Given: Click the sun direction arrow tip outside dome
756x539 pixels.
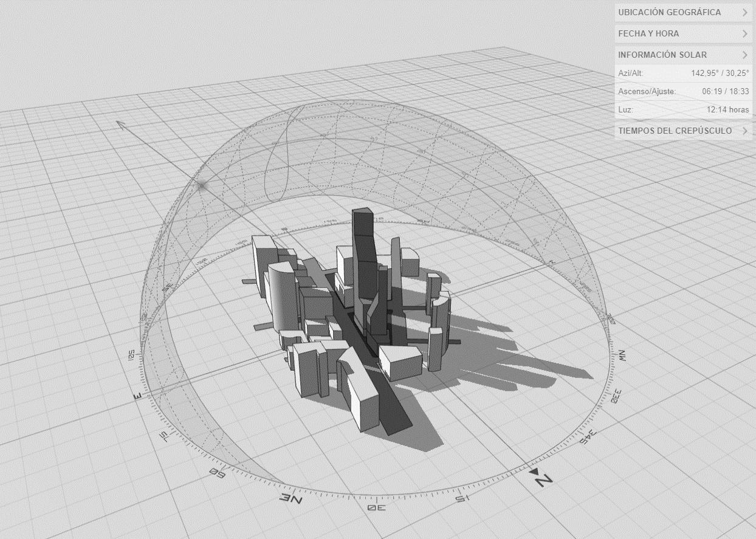Looking at the screenshot, I should click(120, 125).
